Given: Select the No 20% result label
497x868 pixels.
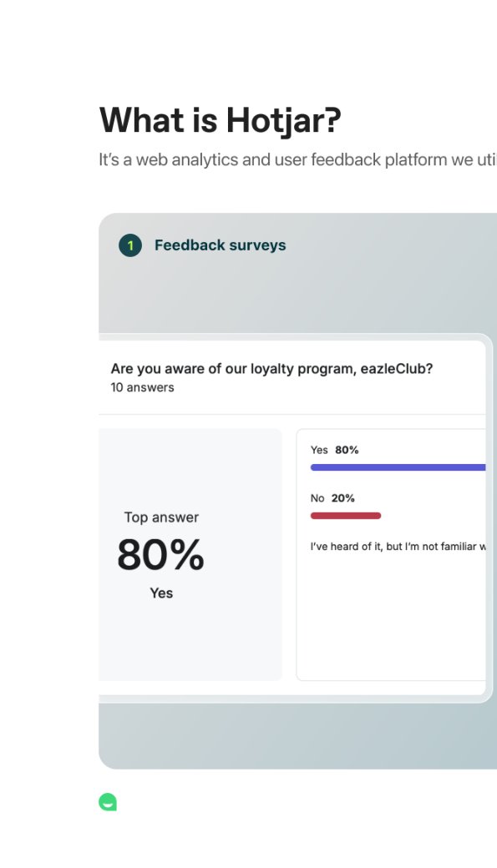Looking at the screenshot, I should [x=332, y=498].
